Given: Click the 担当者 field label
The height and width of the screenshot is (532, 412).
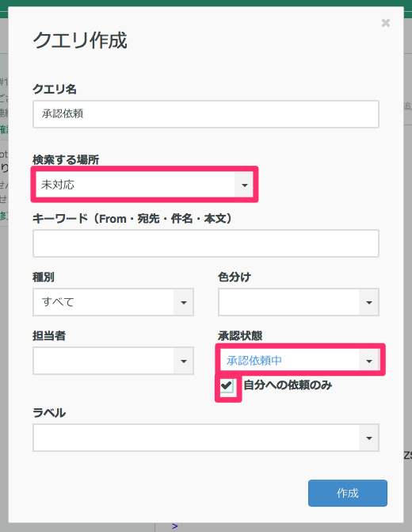Looking at the screenshot, I should (x=49, y=336).
